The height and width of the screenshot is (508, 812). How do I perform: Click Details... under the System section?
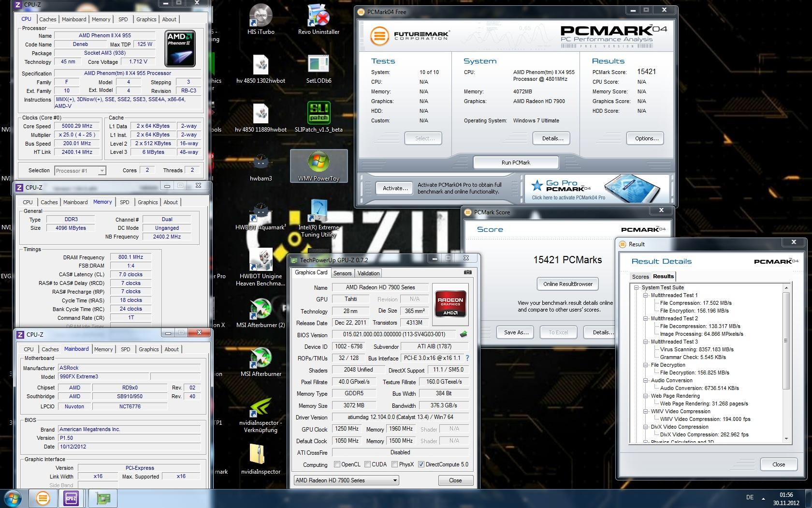click(x=552, y=138)
